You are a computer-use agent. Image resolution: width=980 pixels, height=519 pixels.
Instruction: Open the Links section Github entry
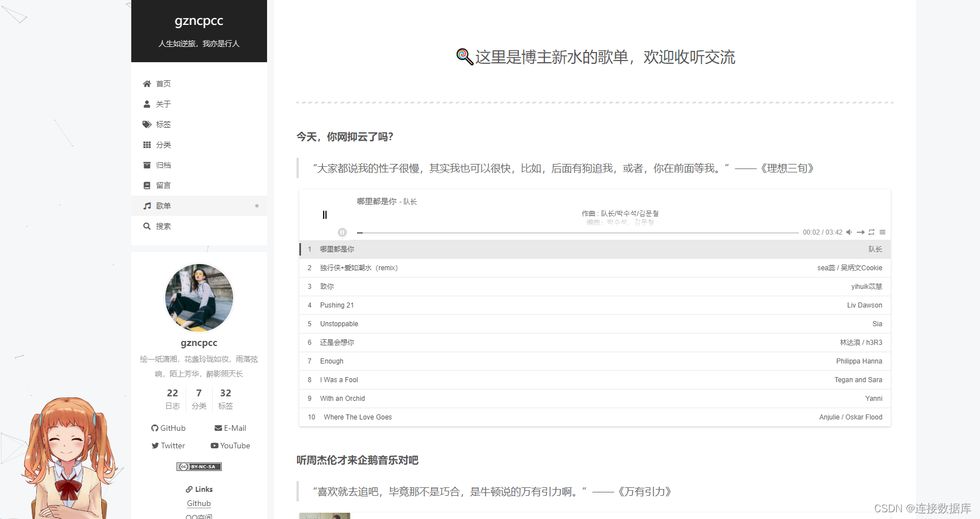[x=199, y=503]
